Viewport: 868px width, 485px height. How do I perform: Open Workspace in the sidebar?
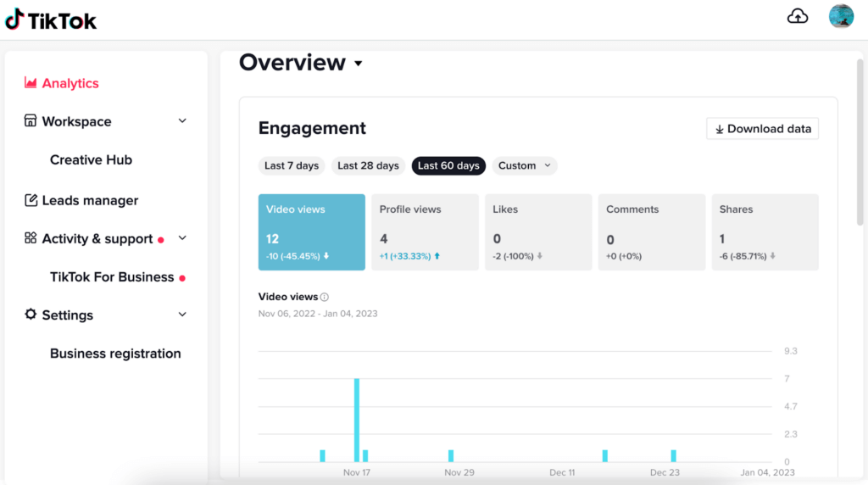click(x=76, y=121)
